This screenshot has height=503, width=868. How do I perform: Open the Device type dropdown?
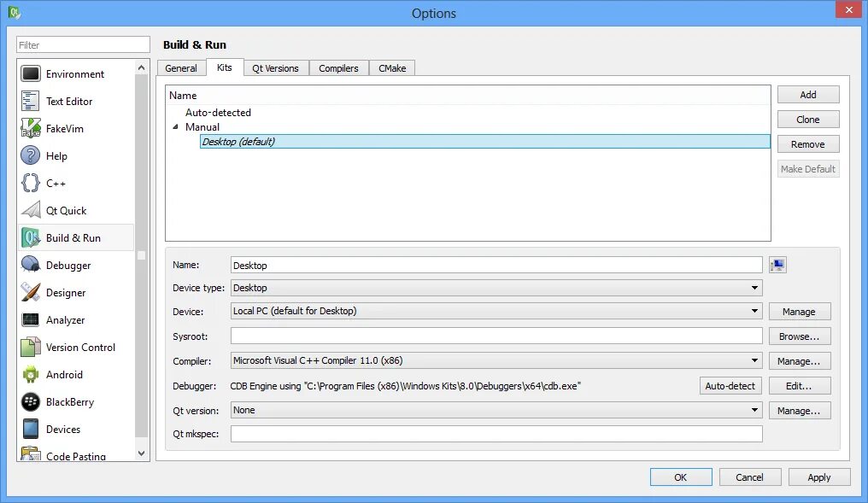(496, 288)
